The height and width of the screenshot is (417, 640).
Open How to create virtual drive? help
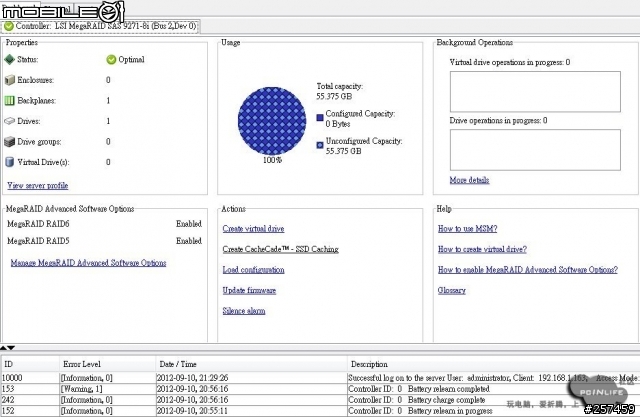click(482, 249)
